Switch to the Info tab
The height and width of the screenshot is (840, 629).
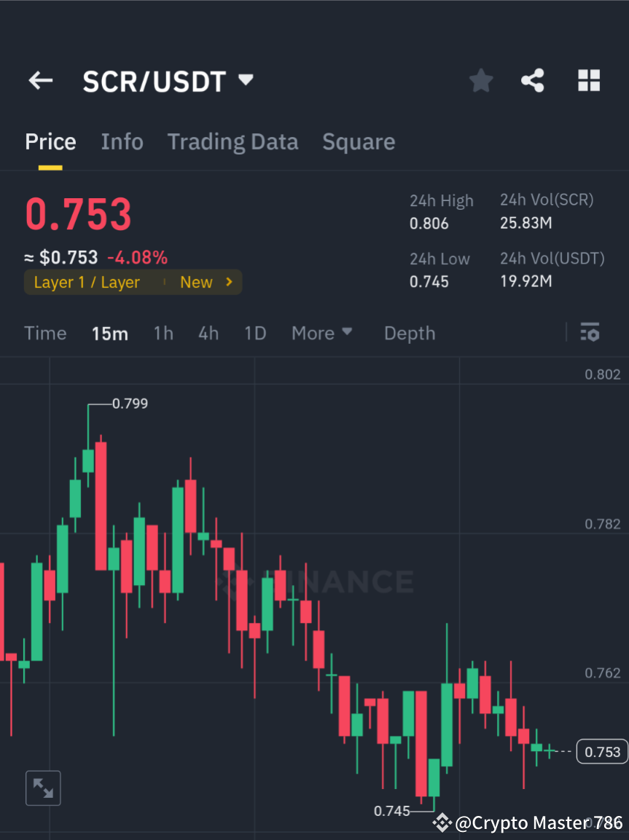tap(122, 141)
